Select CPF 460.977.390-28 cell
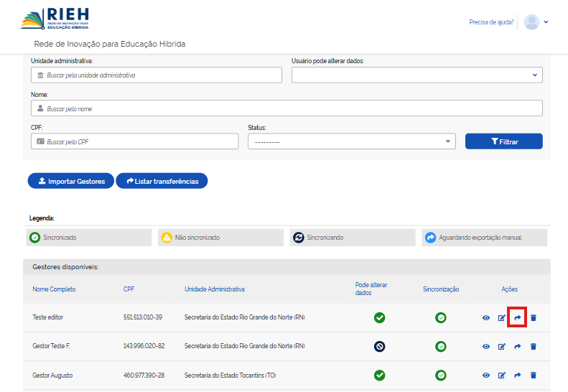 point(144,375)
